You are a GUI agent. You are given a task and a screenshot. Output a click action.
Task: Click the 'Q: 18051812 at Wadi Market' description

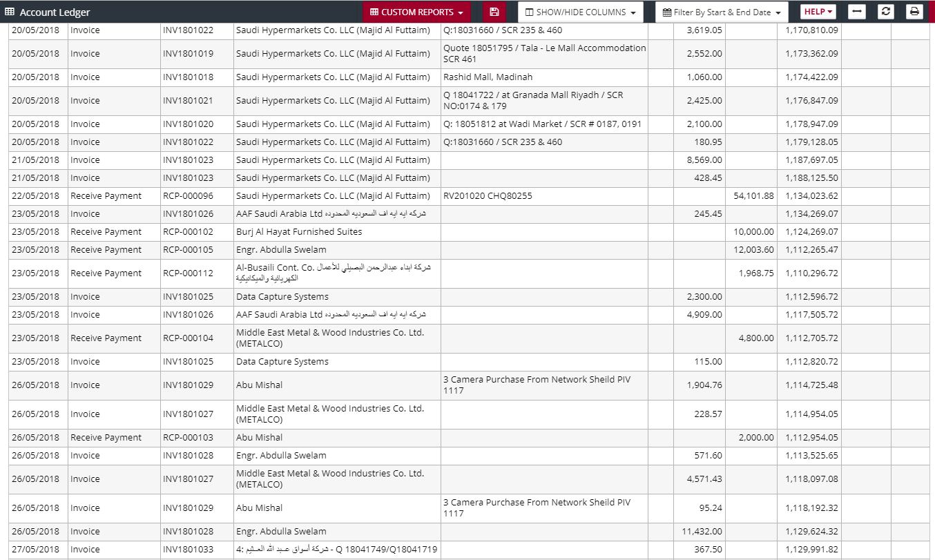click(x=543, y=124)
